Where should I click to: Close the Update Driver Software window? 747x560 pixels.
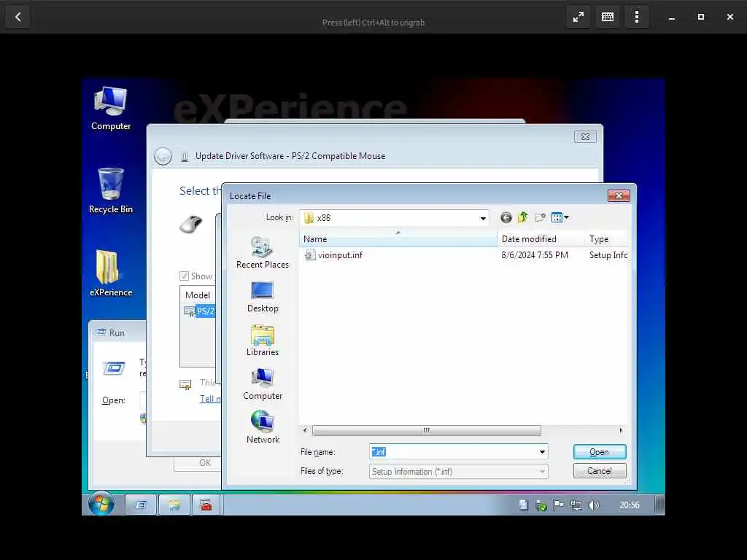click(x=585, y=136)
